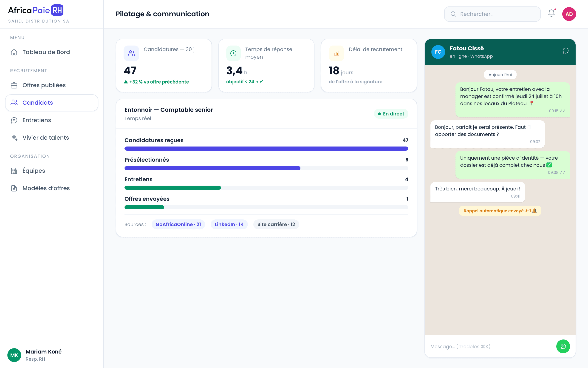Click 'de l'offre à la signature' text
This screenshot has width=588, height=368.
(355, 81)
